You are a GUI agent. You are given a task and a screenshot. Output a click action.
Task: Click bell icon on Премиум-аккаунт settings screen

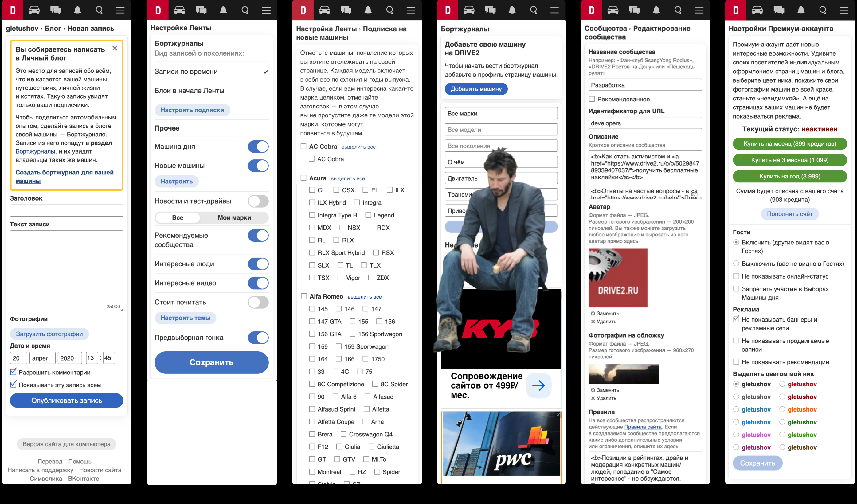tap(801, 10)
